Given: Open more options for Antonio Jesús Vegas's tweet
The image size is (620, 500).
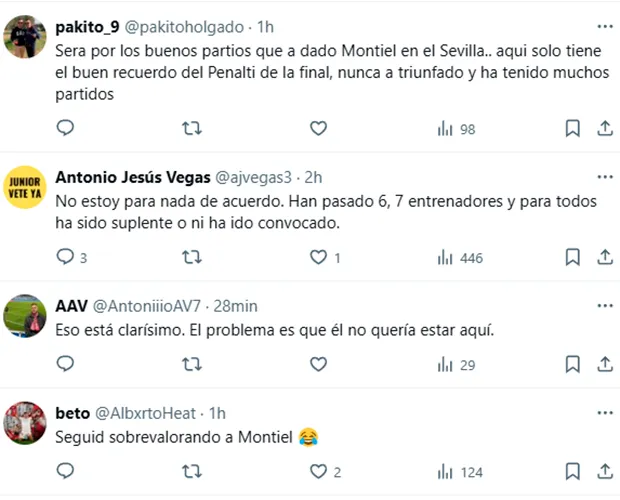Looking at the screenshot, I should tap(604, 177).
